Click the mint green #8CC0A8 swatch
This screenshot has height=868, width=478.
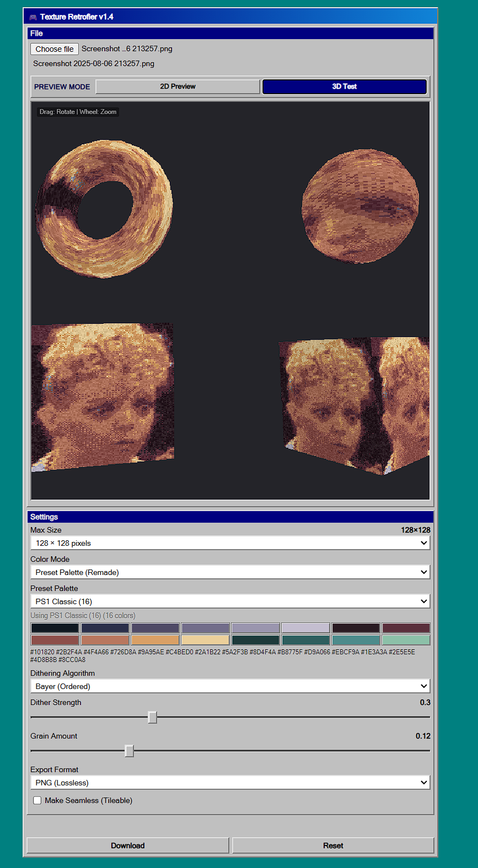406,640
